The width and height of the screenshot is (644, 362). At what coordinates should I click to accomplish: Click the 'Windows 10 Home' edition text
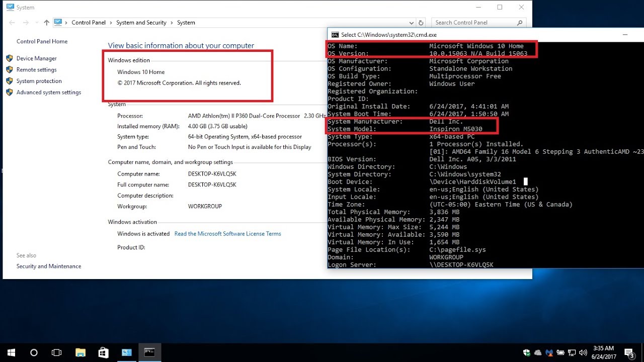coord(141,72)
